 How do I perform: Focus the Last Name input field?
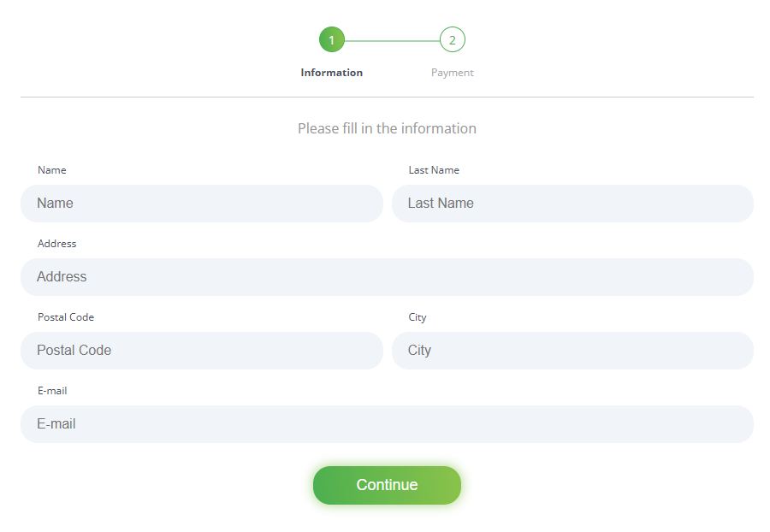point(572,204)
